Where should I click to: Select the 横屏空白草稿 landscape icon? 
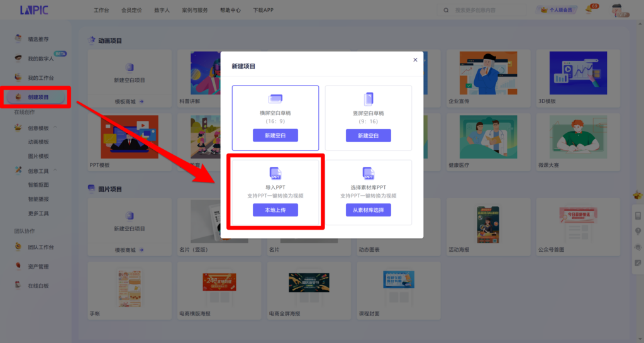(275, 98)
